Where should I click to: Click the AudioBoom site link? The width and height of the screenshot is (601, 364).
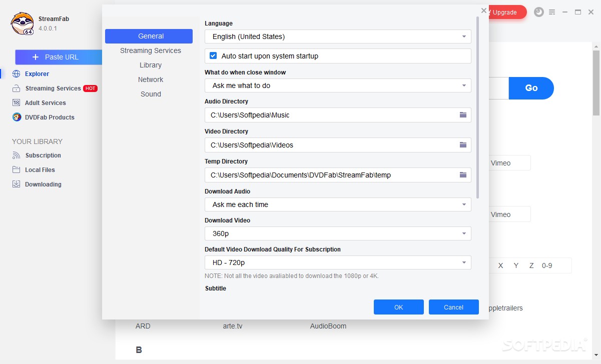[328, 326]
